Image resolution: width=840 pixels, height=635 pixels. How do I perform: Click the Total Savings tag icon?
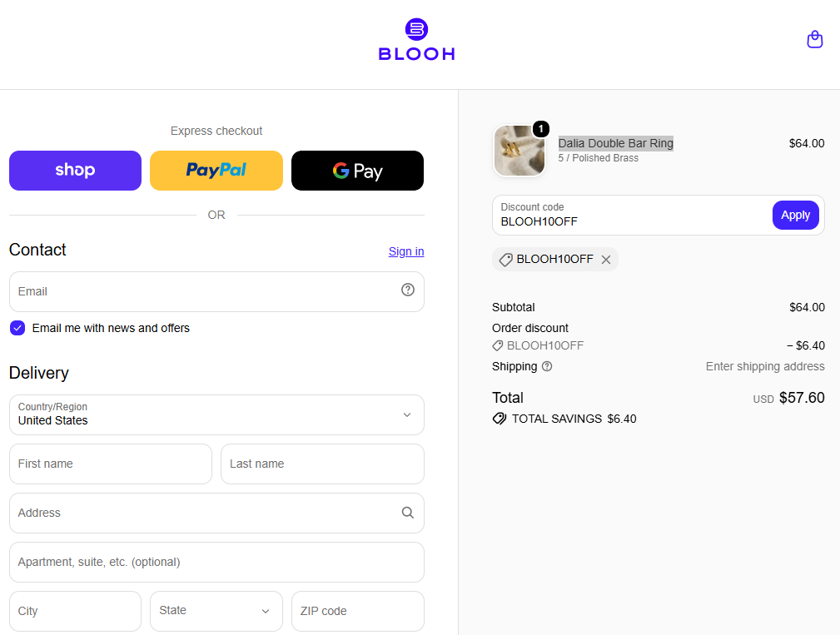(500, 419)
